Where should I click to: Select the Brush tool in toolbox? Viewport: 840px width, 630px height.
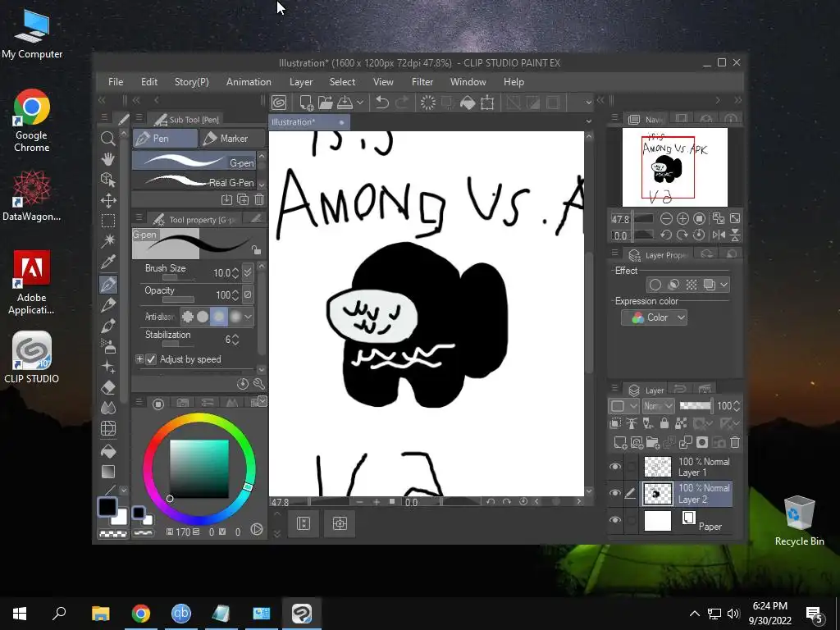tap(108, 325)
